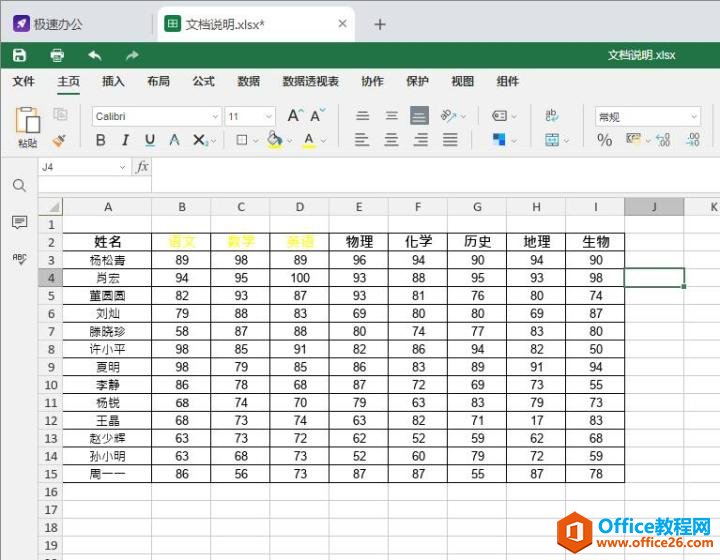Open the merge cells dropdown arrow

[566, 140]
